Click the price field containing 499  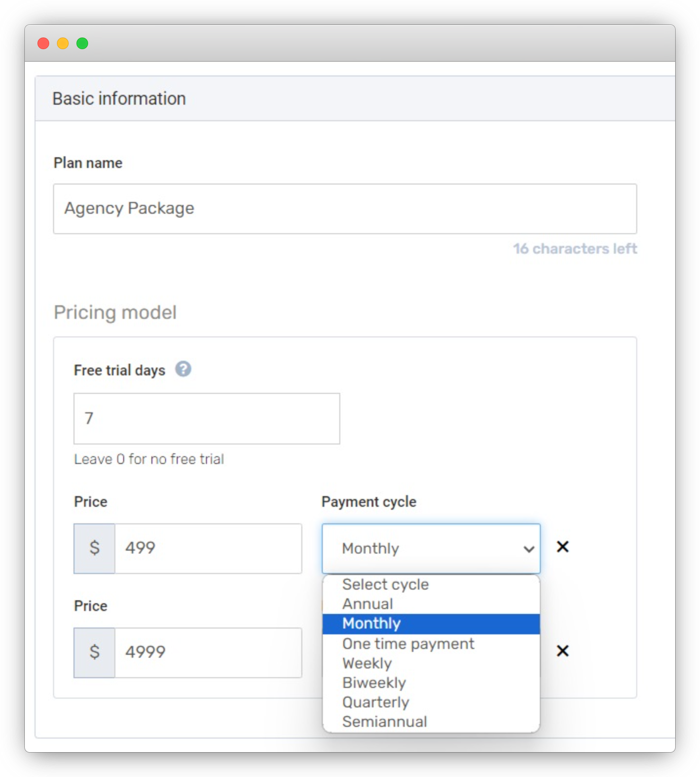coord(208,549)
